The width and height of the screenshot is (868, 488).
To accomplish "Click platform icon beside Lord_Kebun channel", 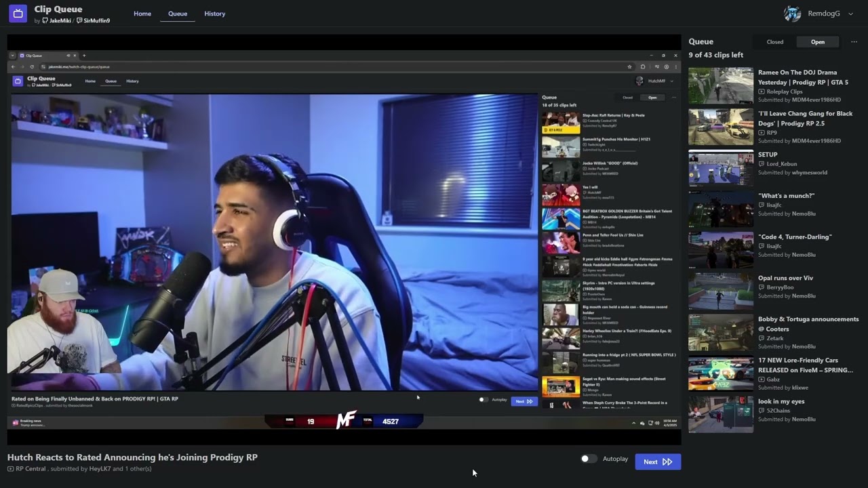I will [762, 164].
